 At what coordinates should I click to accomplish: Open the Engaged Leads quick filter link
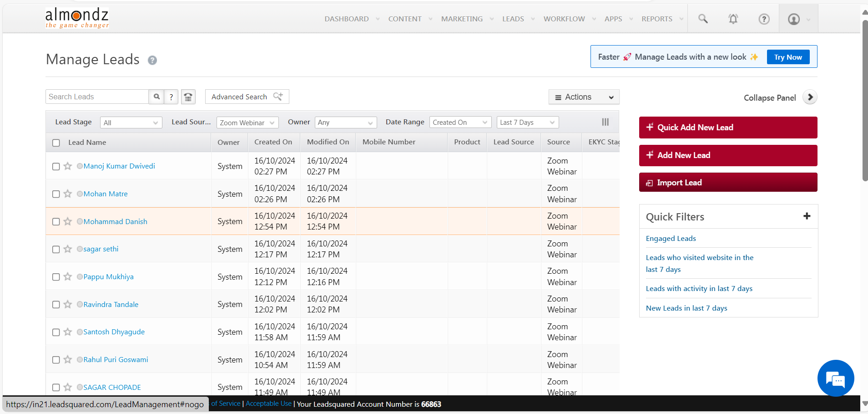[671, 239]
